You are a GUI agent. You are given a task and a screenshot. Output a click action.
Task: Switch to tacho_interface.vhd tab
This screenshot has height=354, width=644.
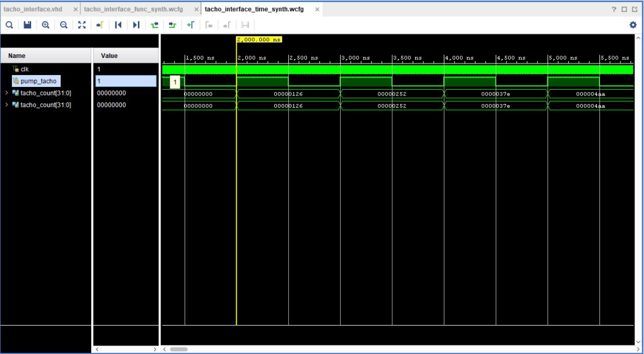(x=33, y=10)
